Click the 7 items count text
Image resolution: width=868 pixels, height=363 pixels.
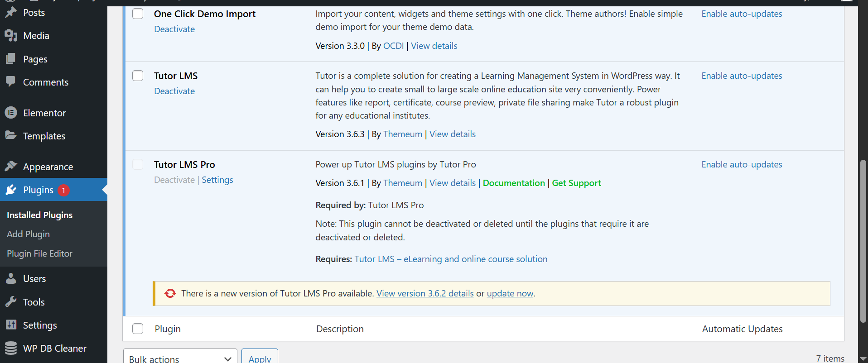(x=830, y=358)
